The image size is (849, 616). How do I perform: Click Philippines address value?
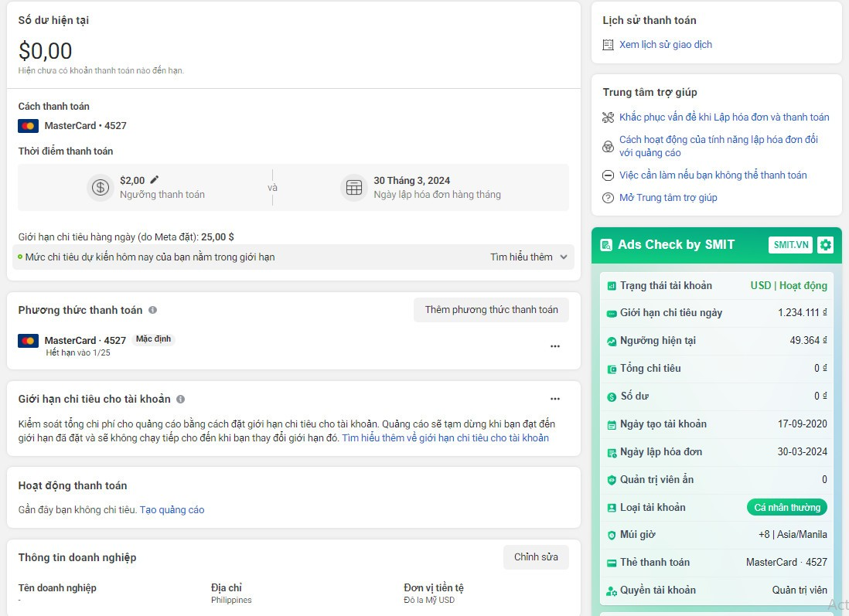pyautogui.click(x=231, y=601)
